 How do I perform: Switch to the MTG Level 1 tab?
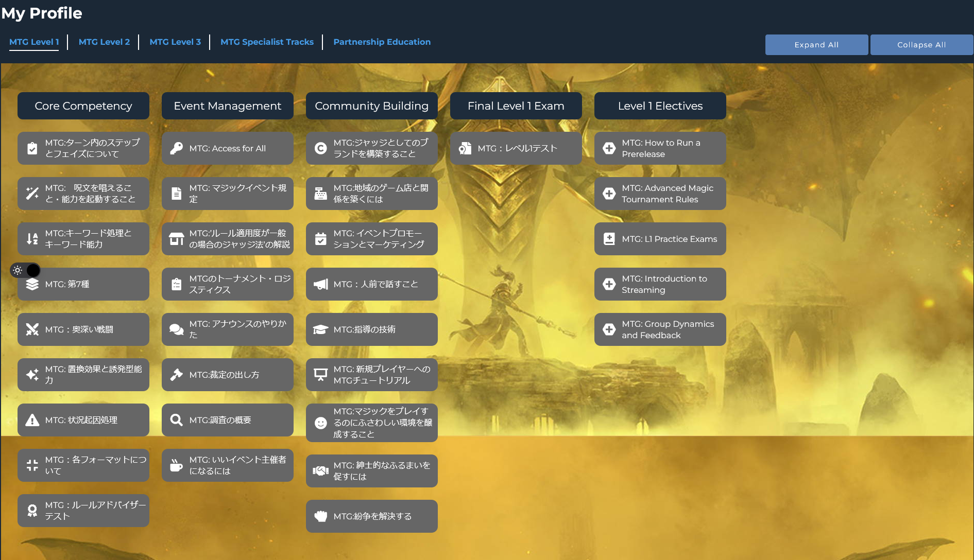pos(34,42)
